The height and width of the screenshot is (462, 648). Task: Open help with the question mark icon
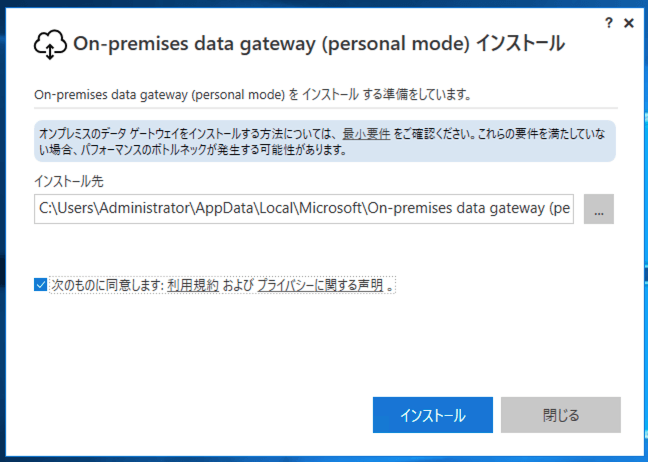(609, 22)
